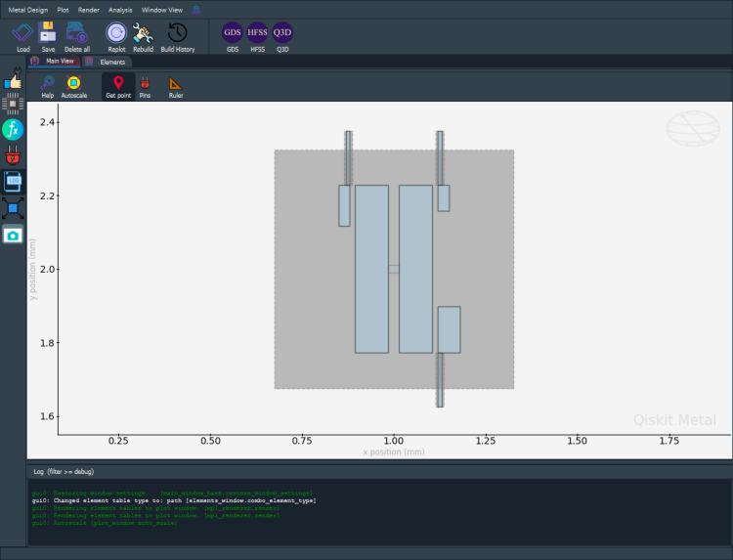Switch to the Main View tab
The image size is (733, 560).
click(54, 62)
